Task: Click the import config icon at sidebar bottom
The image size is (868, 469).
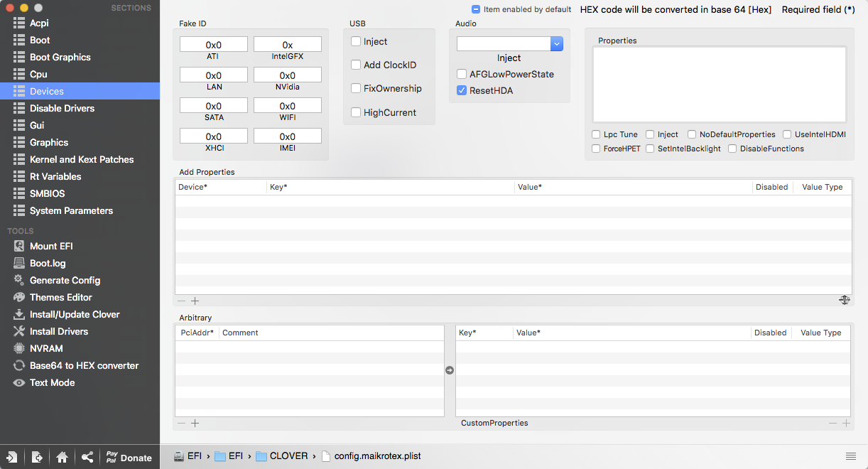Action: tap(12, 458)
